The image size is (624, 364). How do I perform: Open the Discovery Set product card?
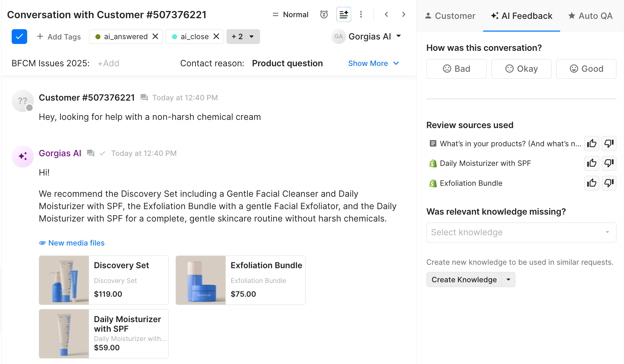tap(104, 280)
